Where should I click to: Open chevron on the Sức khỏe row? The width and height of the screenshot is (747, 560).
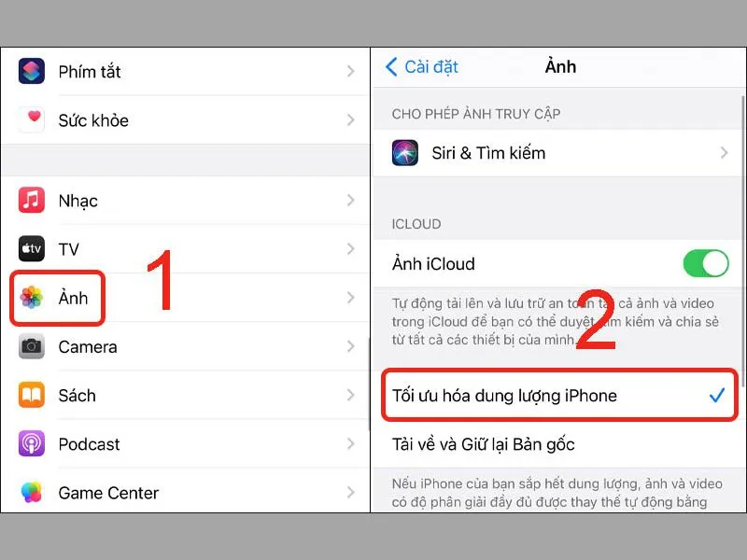point(351,120)
